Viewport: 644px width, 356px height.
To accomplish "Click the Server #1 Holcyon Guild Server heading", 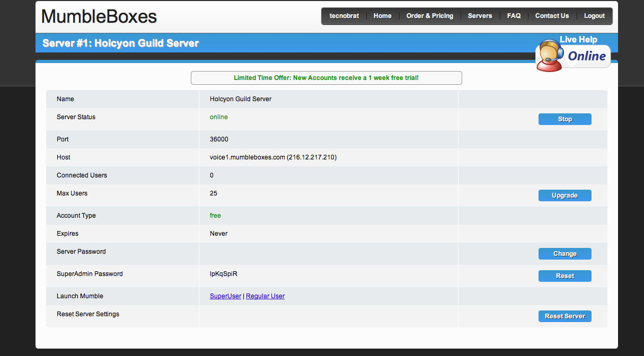I will (x=120, y=43).
